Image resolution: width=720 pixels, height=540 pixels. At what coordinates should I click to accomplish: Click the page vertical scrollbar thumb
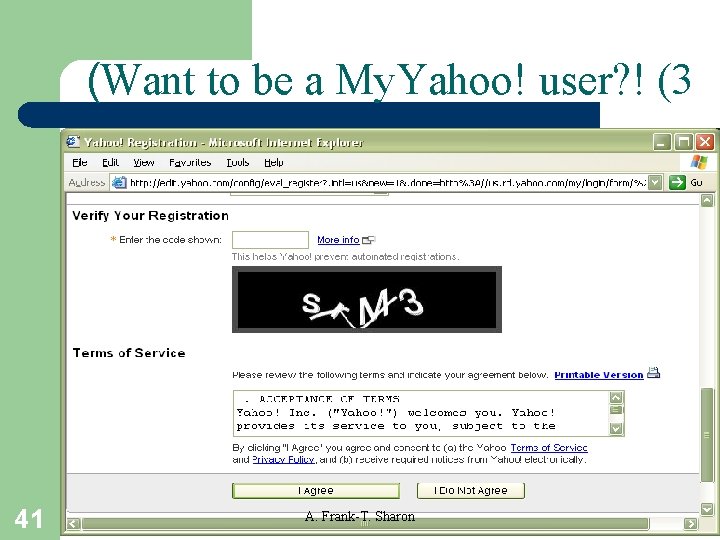click(707, 435)
